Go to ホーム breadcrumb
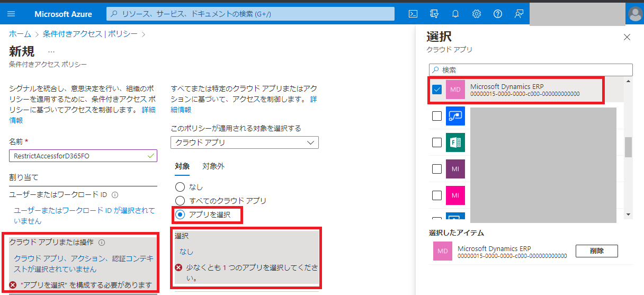 pyautogui.click(x=20, y=34)
